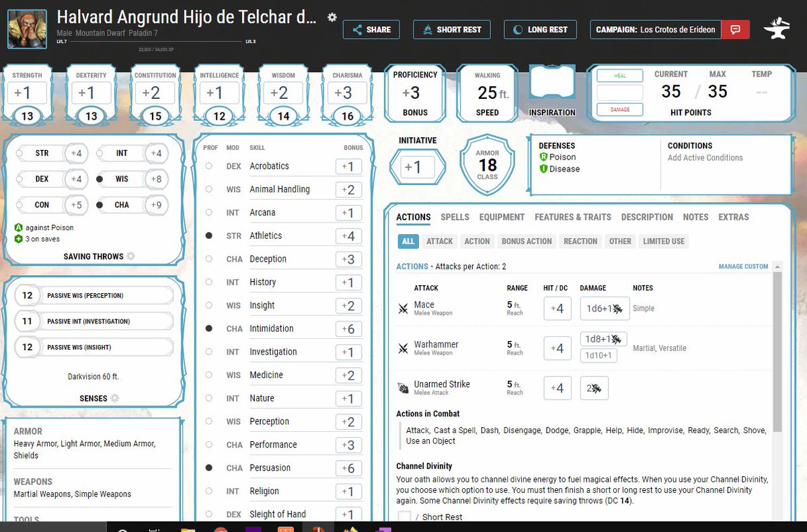807x532 pixels.
Task: Click the hit point amount input field
Action: (x=619, y=93)
